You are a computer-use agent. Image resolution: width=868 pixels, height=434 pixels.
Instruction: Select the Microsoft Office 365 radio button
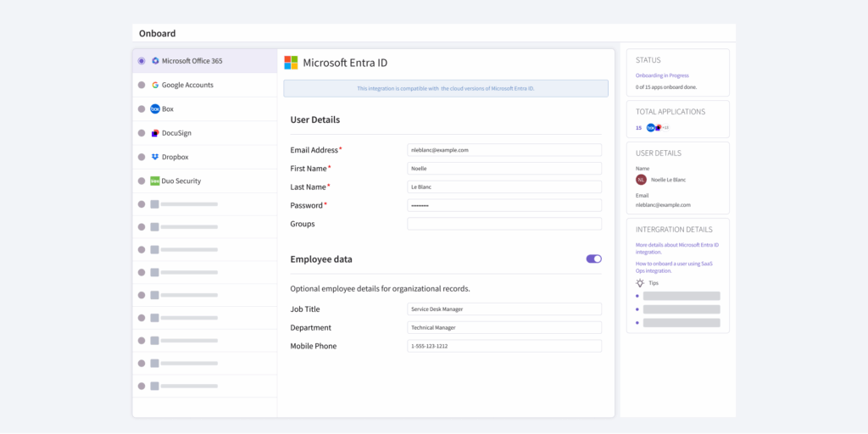pyautogui.click(x=142, y=61)
